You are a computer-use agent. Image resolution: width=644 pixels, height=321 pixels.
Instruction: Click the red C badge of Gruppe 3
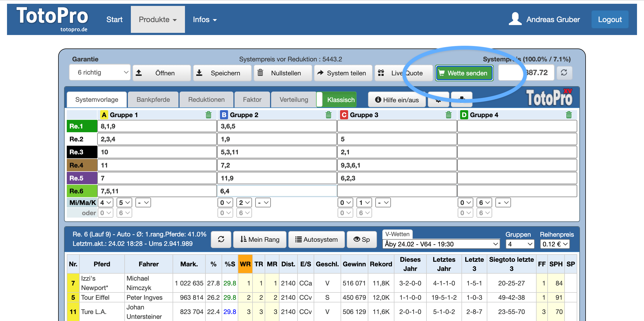point(344,115)
